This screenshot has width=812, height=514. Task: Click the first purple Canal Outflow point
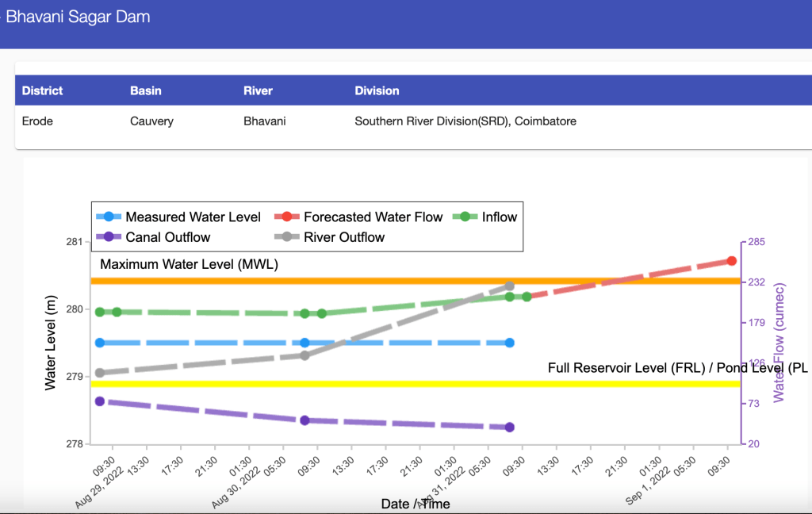[x=100, y=401]
